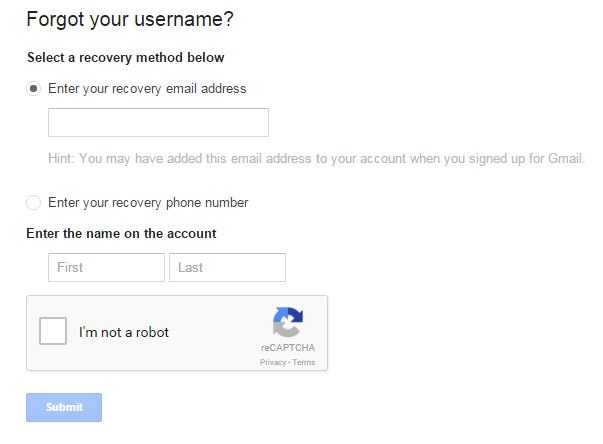Open the reCAPTCHA Privacy link
Screen dimensions: 603x444
tap(272, 362)
